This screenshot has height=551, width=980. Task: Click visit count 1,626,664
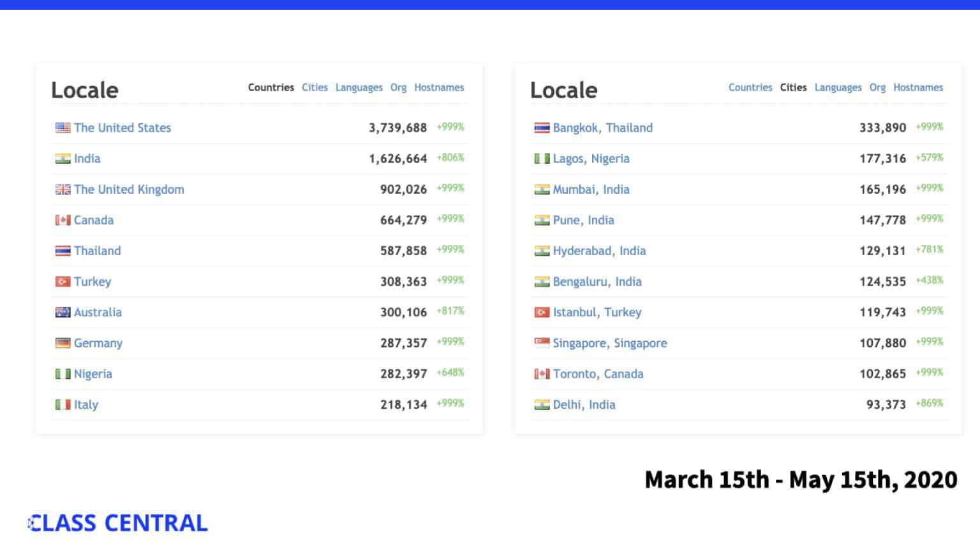coord(397,159)
